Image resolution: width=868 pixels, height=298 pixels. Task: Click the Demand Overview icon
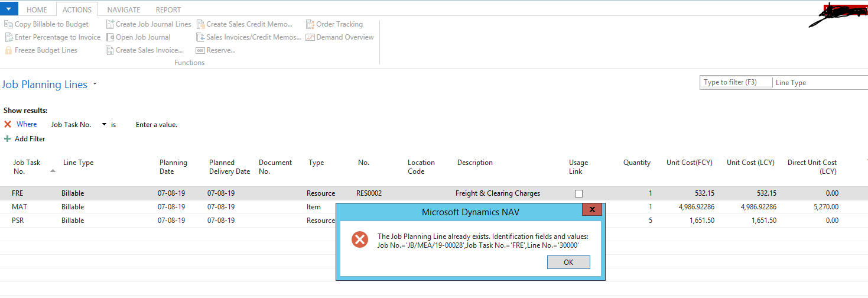pos(310,37)
